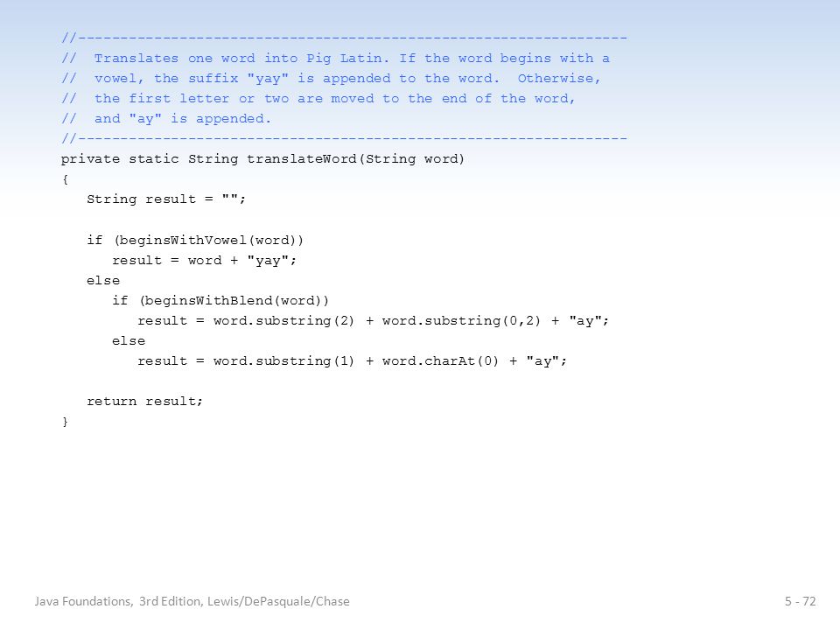The width and height of the screenshot is (840, 630).
Task: Click comment line 'Translates one word into Pig Latin'
Action: point(336,59)
